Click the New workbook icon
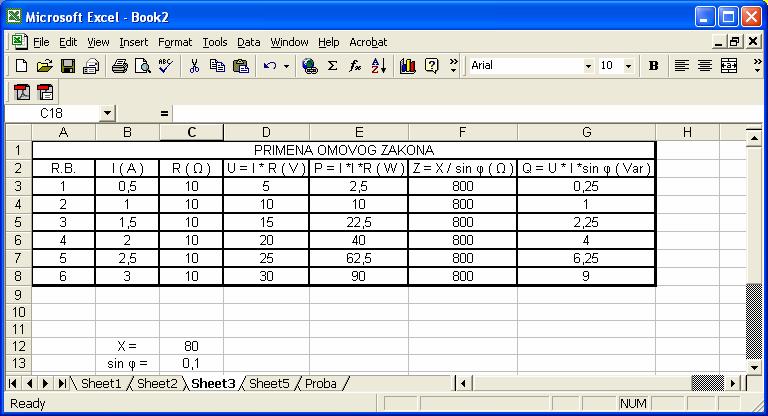768x416 pixels. 21,66
